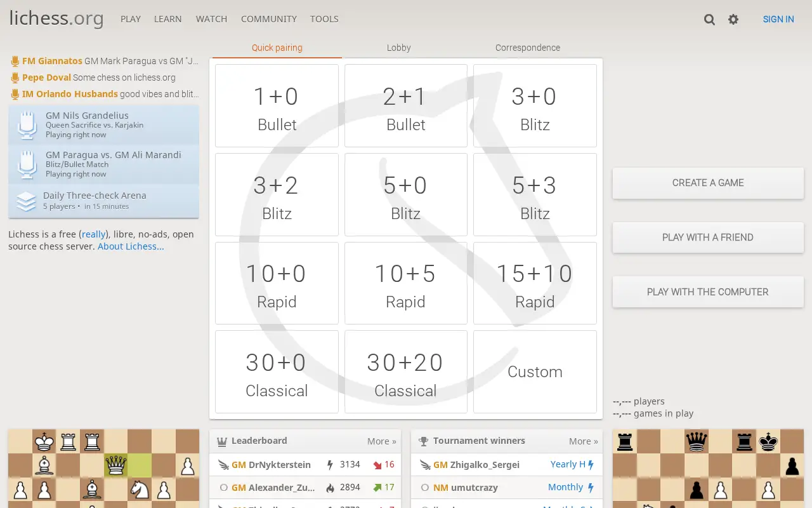
Task: Go to the lichess.org logo home link
Action: pos(56,18)
